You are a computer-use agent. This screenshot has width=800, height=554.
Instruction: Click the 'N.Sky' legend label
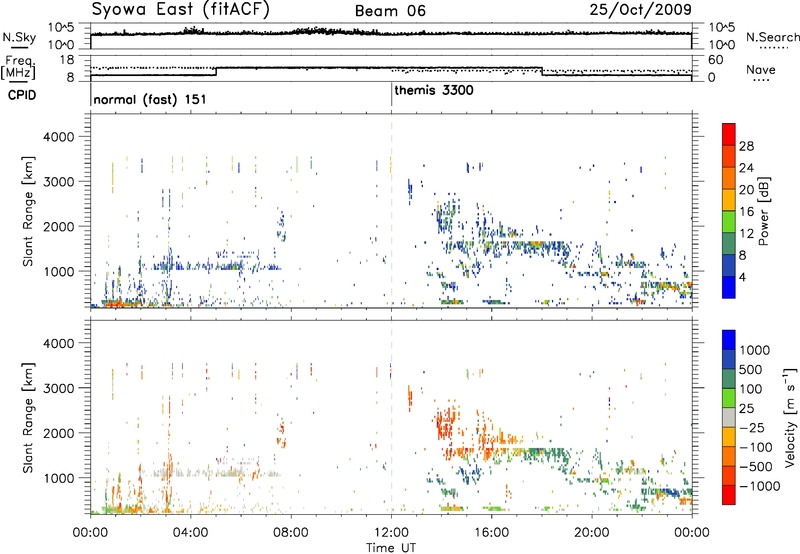pyautogui.click(x=19, y=37)
